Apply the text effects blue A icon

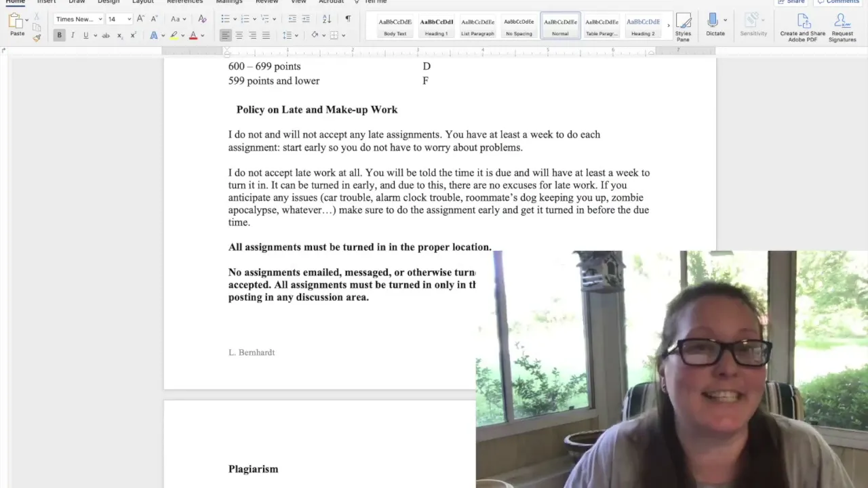coord(154,35)
